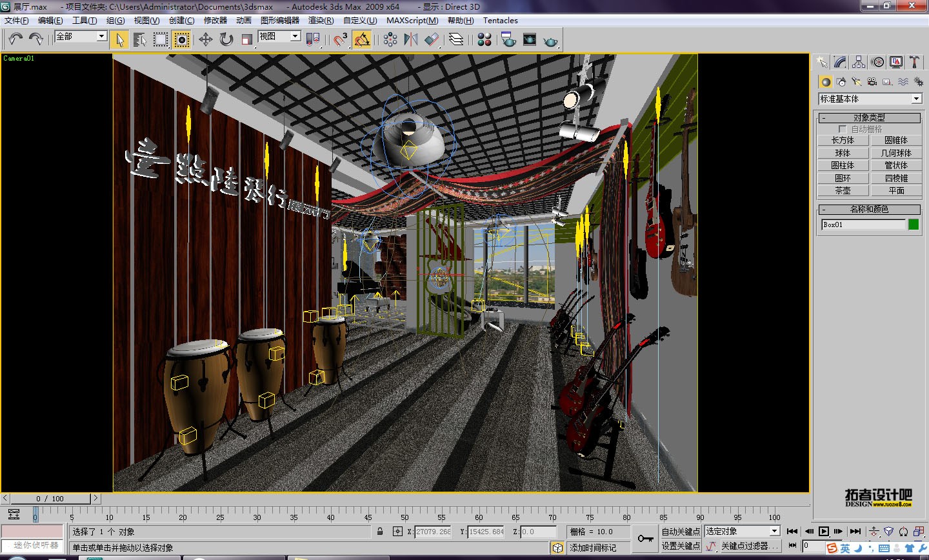Select the Cameras category icon

coord(872,82)
